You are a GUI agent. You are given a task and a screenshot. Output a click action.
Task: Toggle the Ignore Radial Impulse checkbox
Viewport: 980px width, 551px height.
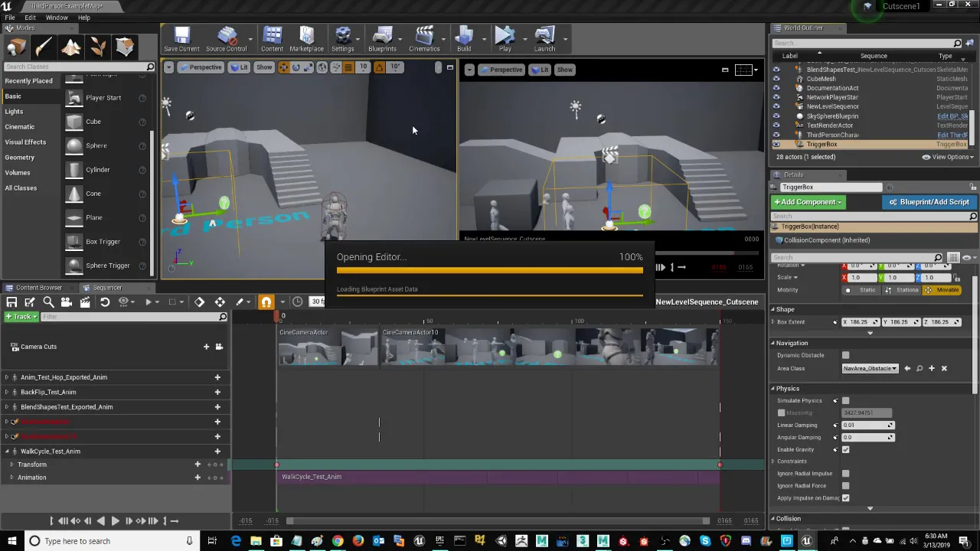pyautogui.click(x=845, y=473)
